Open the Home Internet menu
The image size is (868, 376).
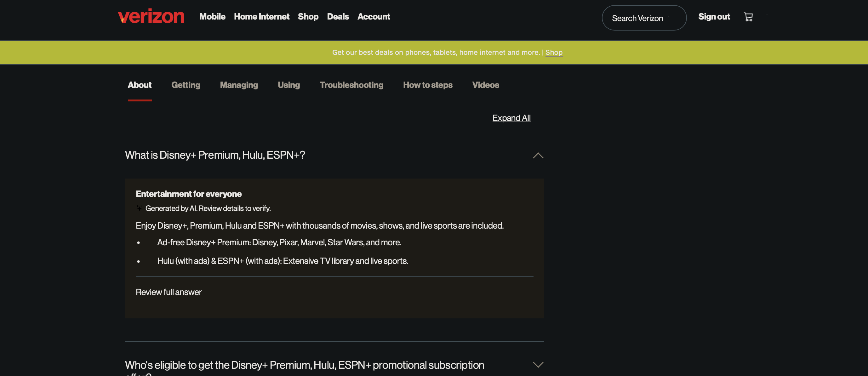pyautogui.click(x=261, y=16)
